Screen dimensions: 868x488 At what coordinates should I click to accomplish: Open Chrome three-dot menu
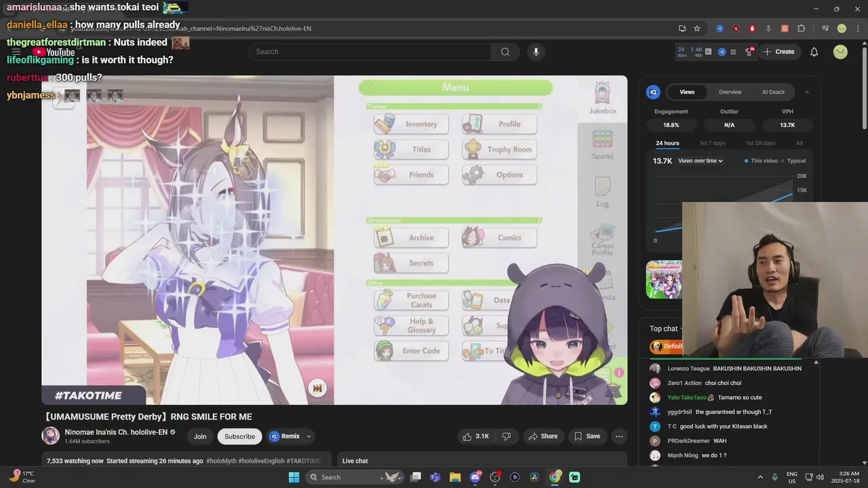[856, 28]
